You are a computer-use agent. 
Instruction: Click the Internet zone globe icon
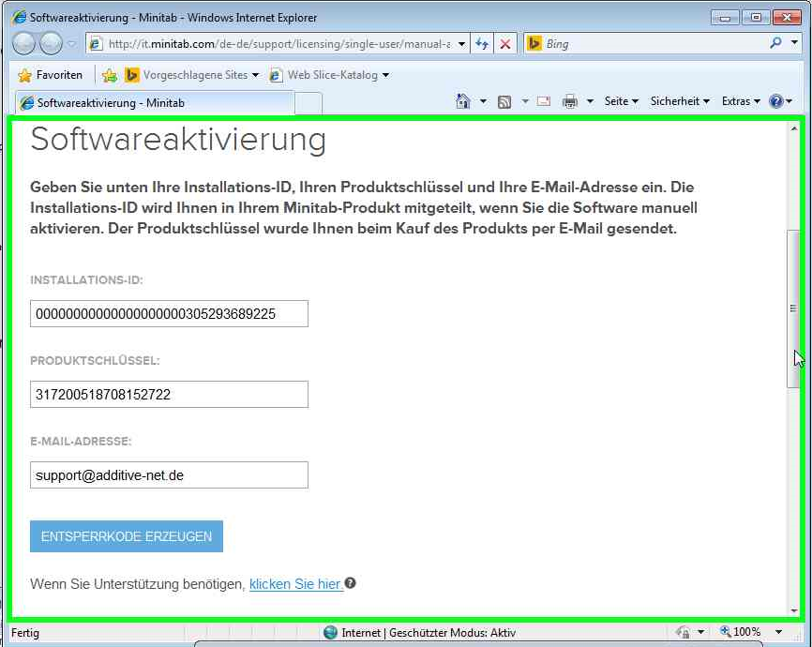[330, 633]
